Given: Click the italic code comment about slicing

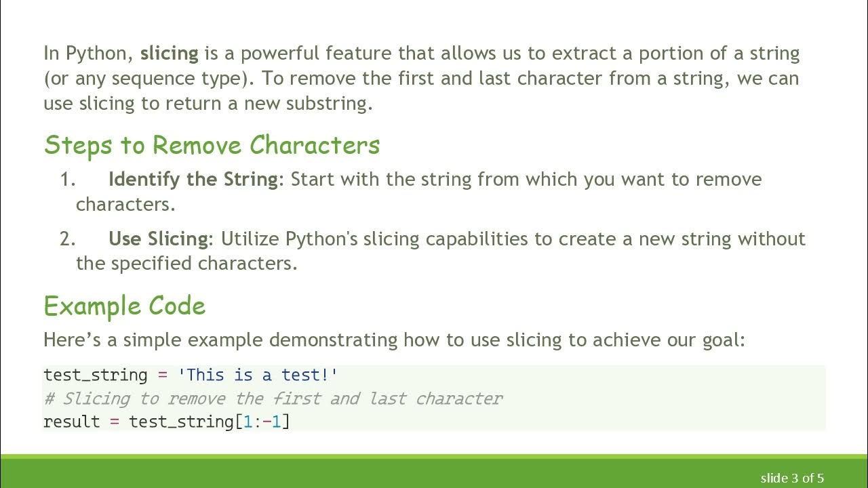Looking at the screenshot, I should tap(273, 399).
